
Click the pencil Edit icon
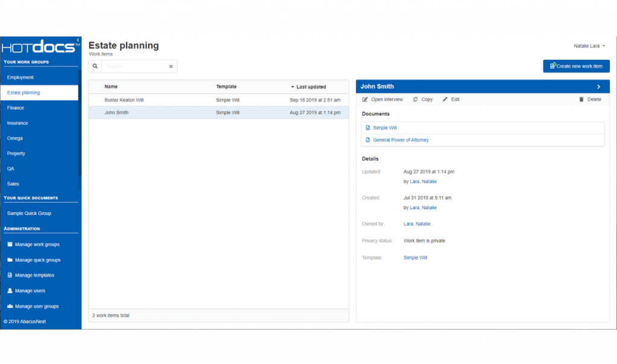click(x=444, y=99)
